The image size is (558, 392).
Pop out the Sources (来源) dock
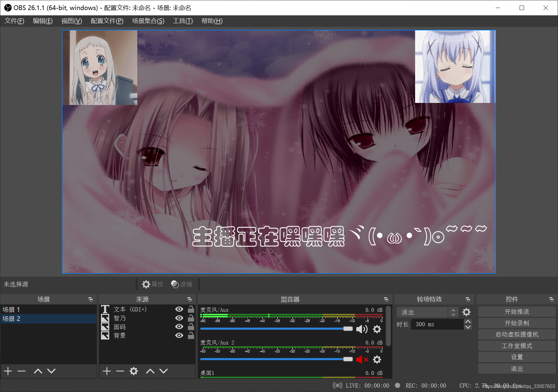[190, 299]
